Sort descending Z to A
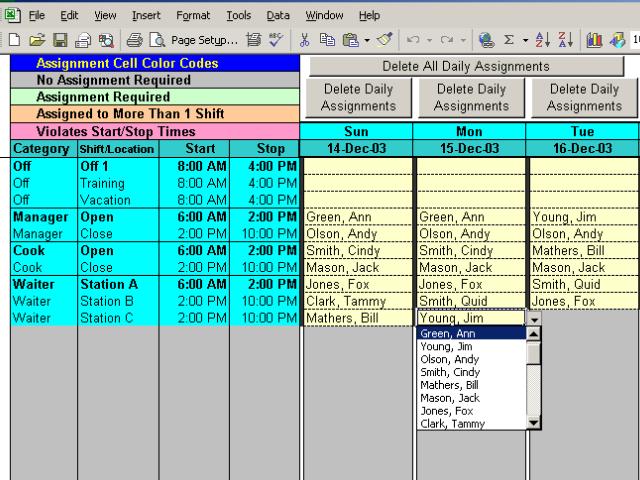640x480 pixels. click(566, 40)
